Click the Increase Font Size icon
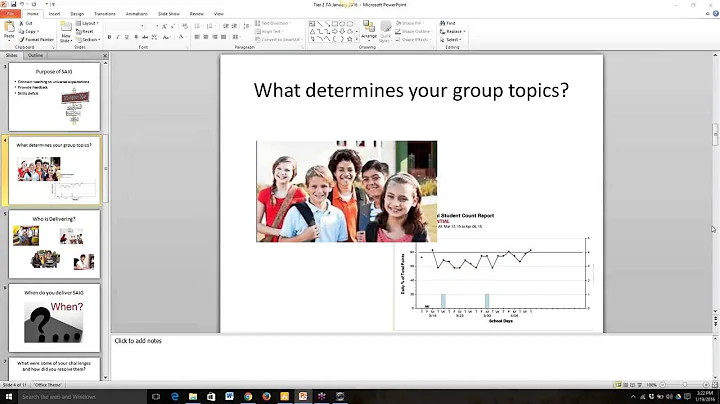Image resolution: width=720 pixels, height=404 pixels. tap(164, 26)
